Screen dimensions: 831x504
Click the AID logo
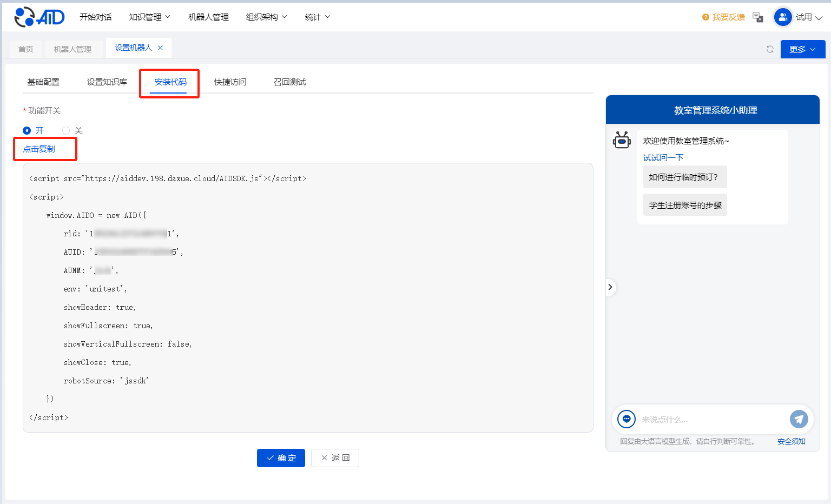(x=39, y=17)
